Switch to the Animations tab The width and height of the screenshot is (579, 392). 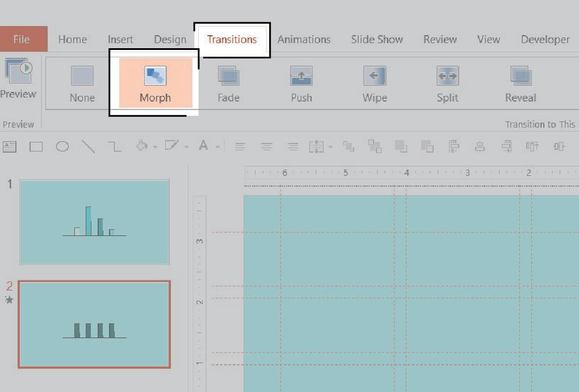pos(304,39)
